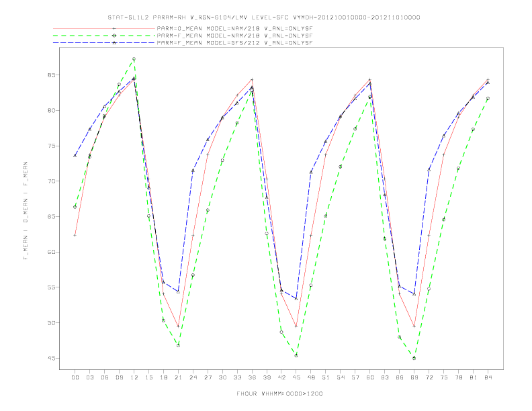The height and width of the screenshot is (411, 532).
Task: Click x-axis hour label 48
Action: (311, 377)
